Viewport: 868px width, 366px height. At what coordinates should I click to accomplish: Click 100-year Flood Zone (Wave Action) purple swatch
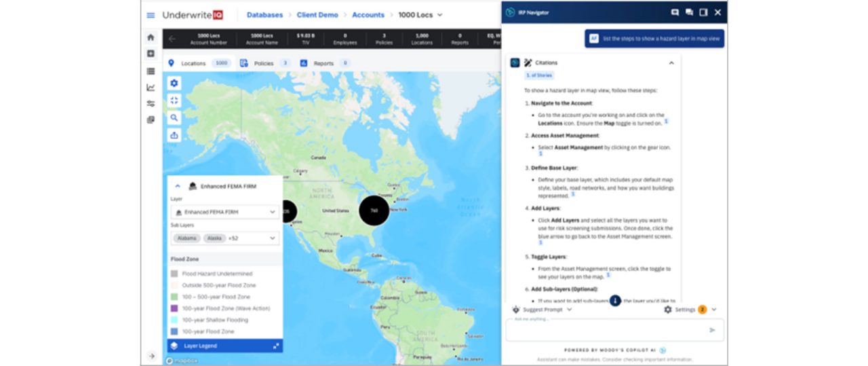point(174,308)
